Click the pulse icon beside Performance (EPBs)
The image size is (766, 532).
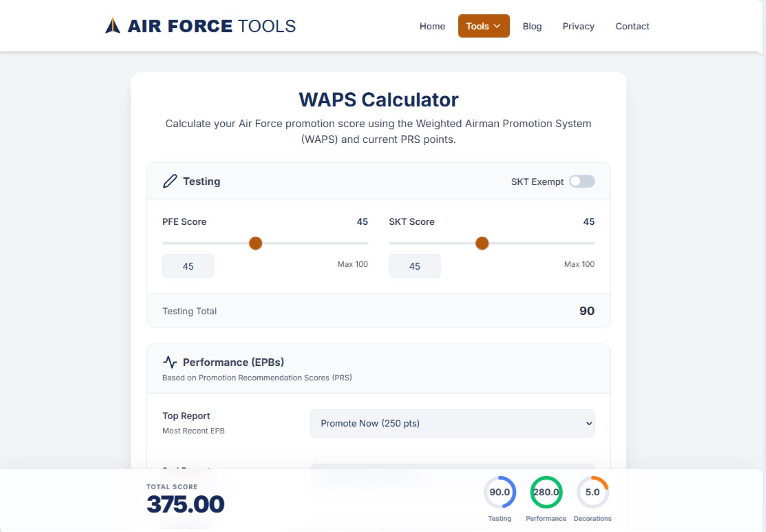click(171, 362)
